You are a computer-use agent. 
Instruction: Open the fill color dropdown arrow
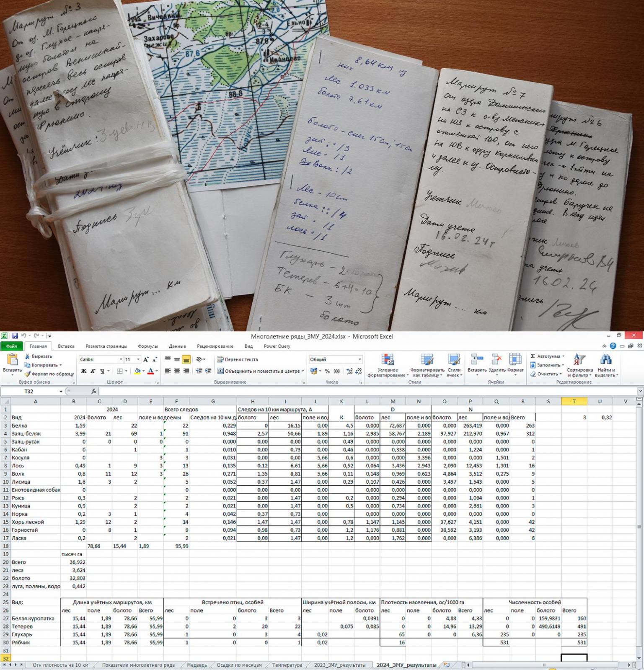click(143, 371)
